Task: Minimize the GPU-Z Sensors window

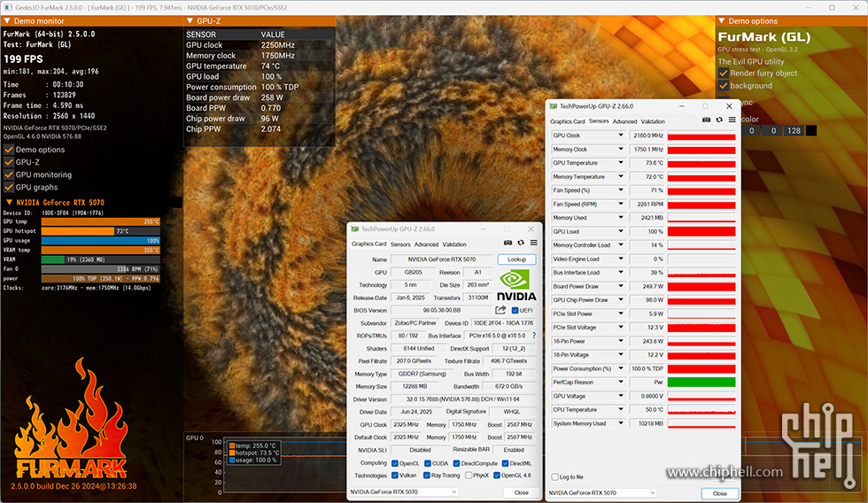Action: pyautogui.click(x=681, y=106)
